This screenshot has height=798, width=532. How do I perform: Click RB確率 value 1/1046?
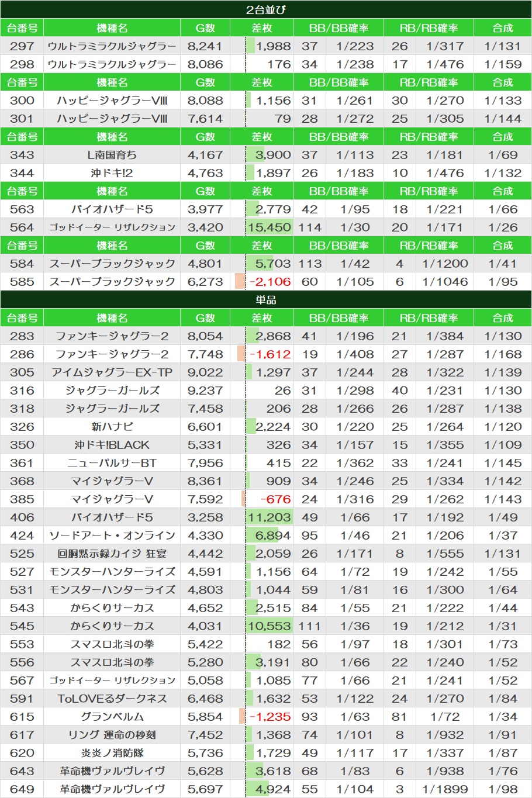point(445,282)
